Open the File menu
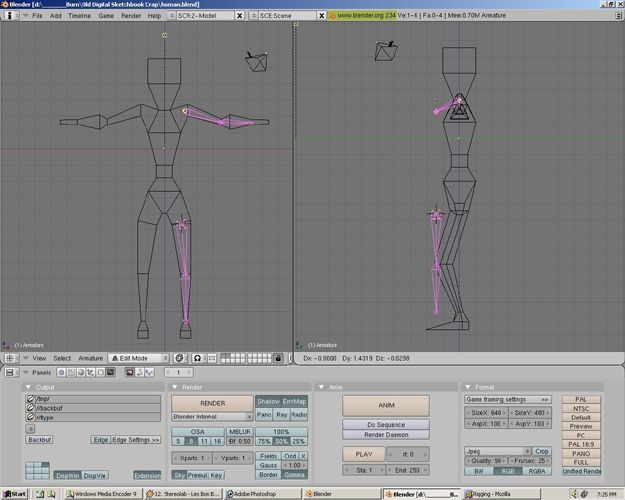Viewport: 625px width, 500px height. pyautogui.click(x=37, y=16)
